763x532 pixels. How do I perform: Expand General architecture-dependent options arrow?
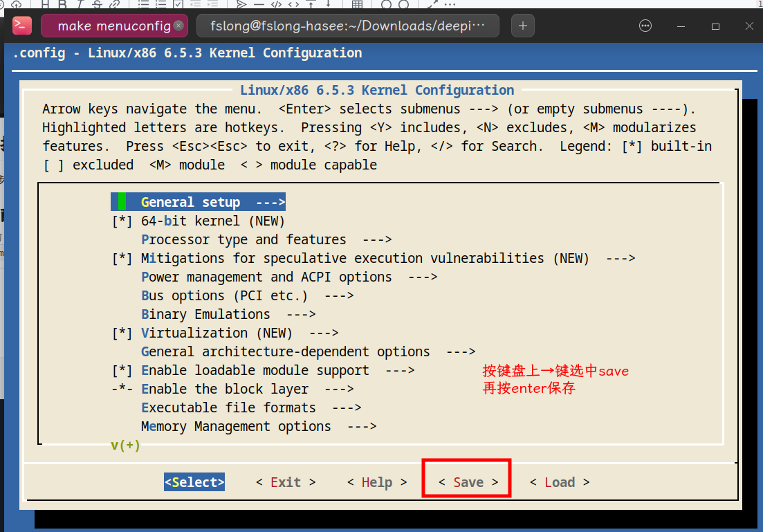[461, 351]
